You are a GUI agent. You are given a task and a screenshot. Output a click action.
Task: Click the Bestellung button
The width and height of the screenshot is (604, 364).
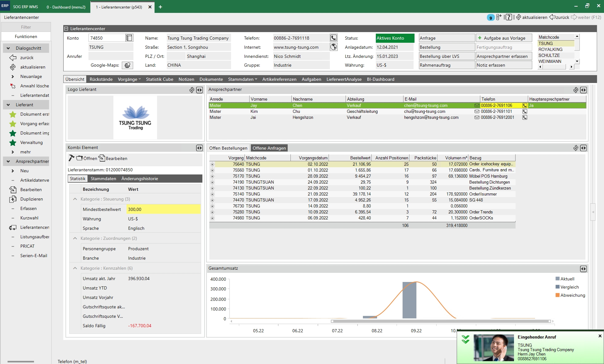[446, 47]
